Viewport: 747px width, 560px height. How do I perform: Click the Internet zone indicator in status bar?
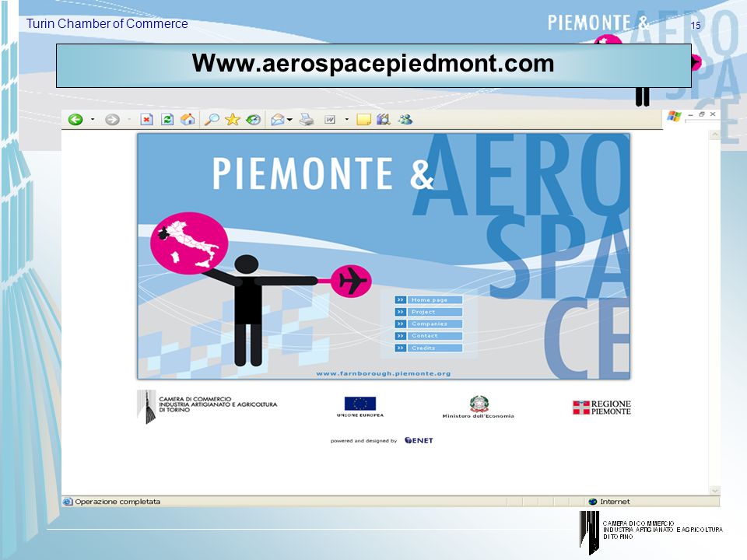[609, 502]
